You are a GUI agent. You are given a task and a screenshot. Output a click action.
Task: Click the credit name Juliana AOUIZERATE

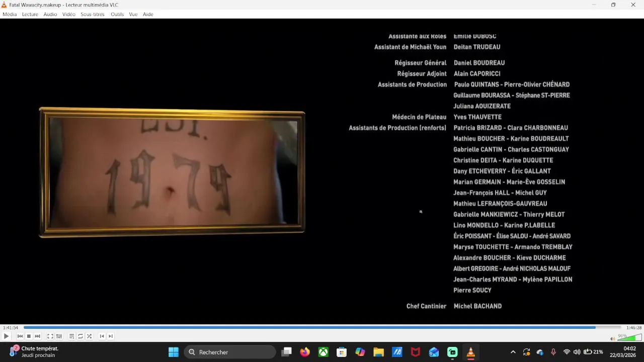coord(482,106)
